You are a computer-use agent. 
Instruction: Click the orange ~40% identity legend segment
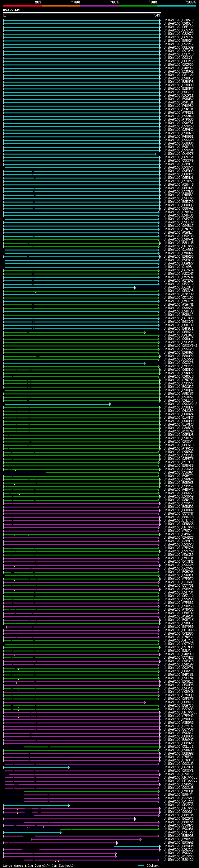point(61,5)
